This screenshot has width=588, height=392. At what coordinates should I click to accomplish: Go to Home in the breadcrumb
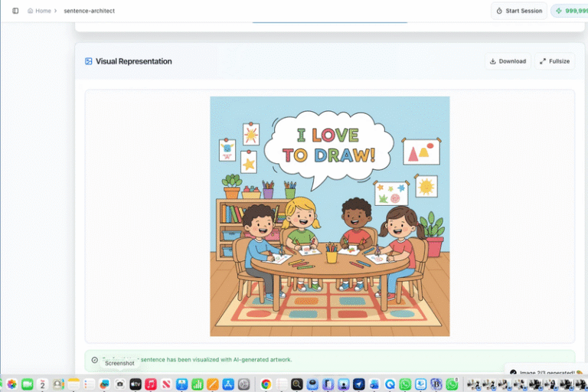pyautogui.click(x=39, y=11)
